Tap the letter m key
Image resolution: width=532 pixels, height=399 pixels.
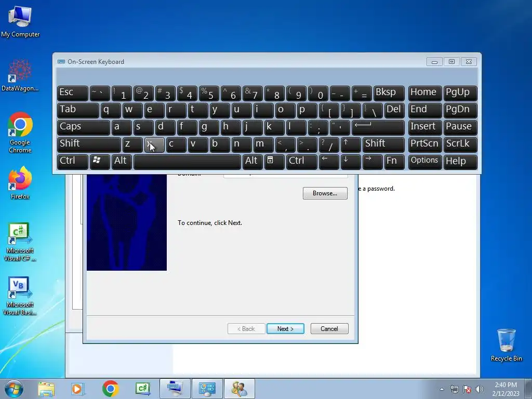263,144
